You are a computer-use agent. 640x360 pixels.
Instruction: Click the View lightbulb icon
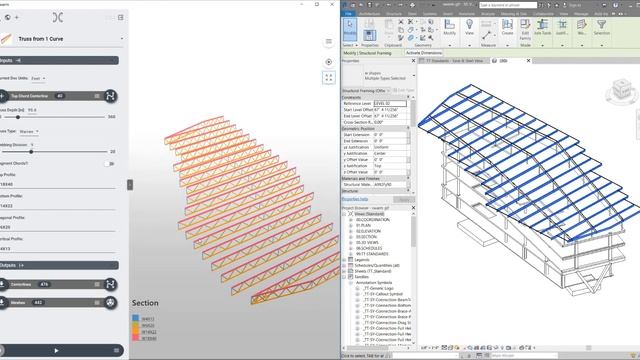click(x=469, y=25)
